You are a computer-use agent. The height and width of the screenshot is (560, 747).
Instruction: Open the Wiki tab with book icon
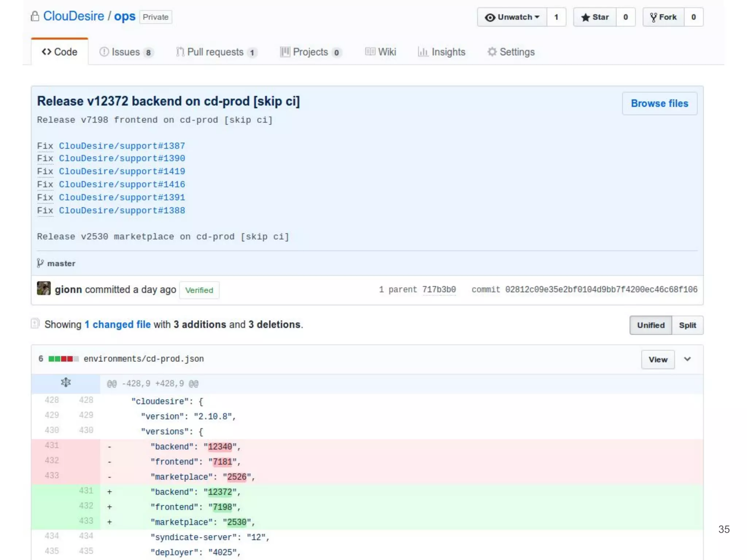[380, 52]
